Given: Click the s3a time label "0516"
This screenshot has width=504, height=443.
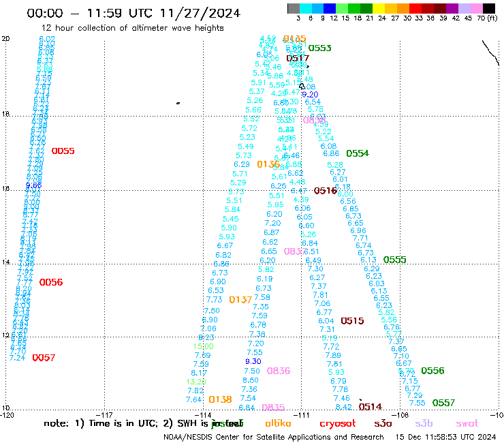Looking at the screenshot, I should (325, 191).
